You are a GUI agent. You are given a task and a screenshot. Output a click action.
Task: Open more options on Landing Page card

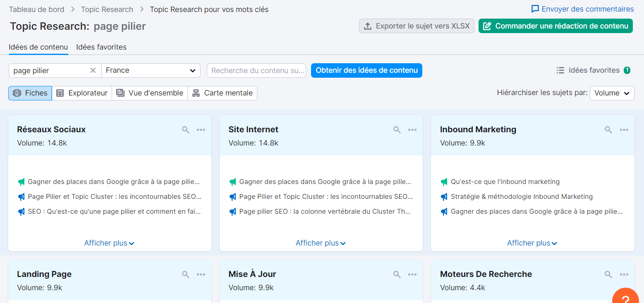[201, 274]
